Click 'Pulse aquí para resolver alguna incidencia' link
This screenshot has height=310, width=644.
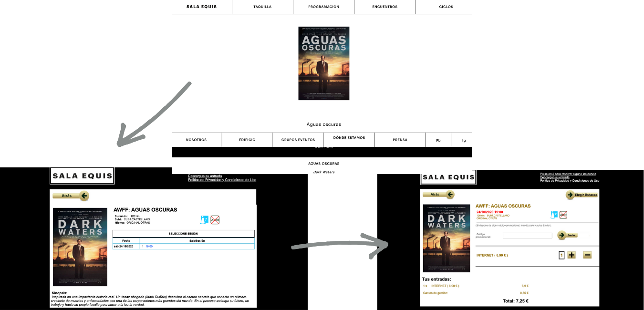pos(568,174)
